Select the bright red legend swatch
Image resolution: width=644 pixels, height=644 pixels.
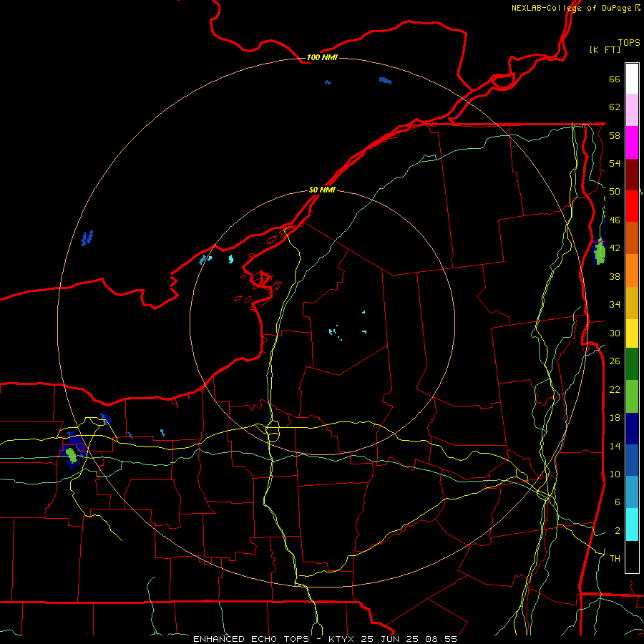click(632, 206)
